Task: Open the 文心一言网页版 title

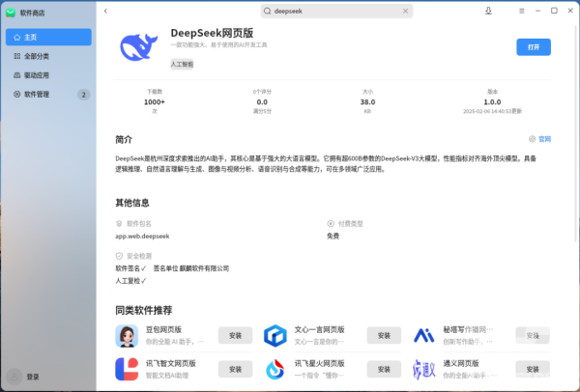Action: [320, 329]
